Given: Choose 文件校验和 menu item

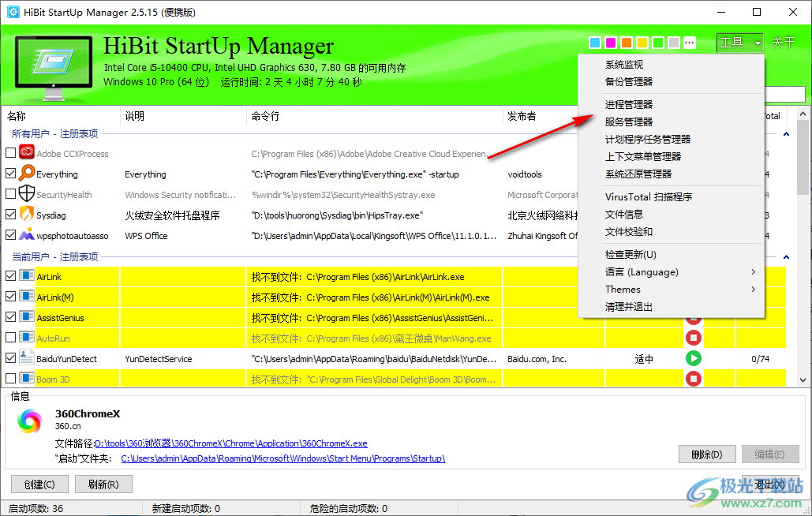Looking at the screenshot, I should click(x=671, y=232).
